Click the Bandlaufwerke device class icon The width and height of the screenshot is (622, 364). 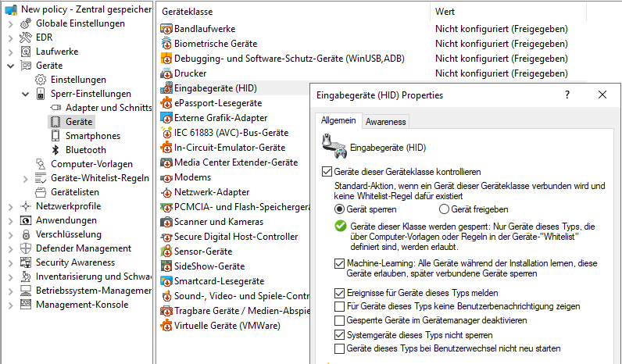tap(166, 29)
